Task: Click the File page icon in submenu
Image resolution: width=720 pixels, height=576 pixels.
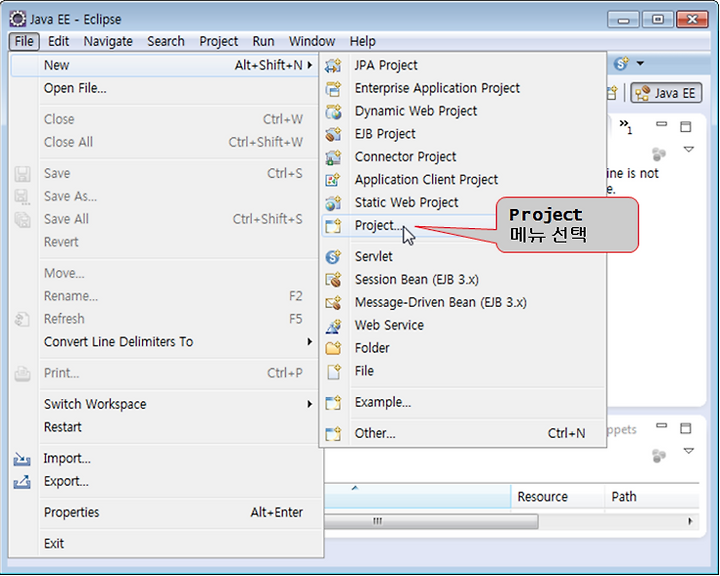Action: (333, 371)
